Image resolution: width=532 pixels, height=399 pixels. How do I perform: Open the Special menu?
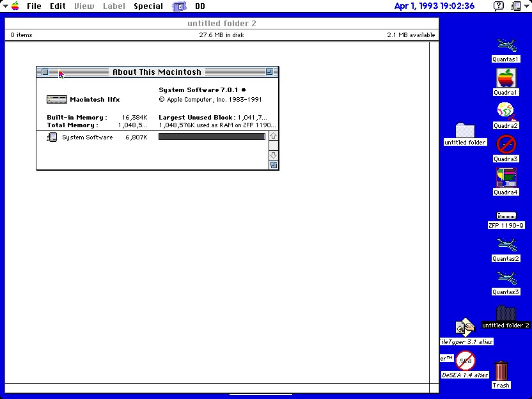[148, 6]
